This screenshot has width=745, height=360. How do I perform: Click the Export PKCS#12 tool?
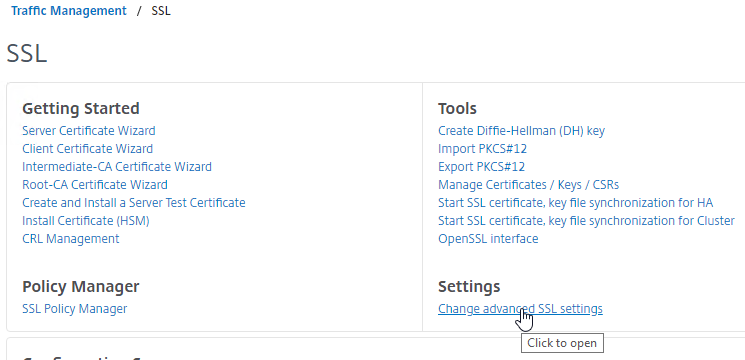(x=481, y=167)
